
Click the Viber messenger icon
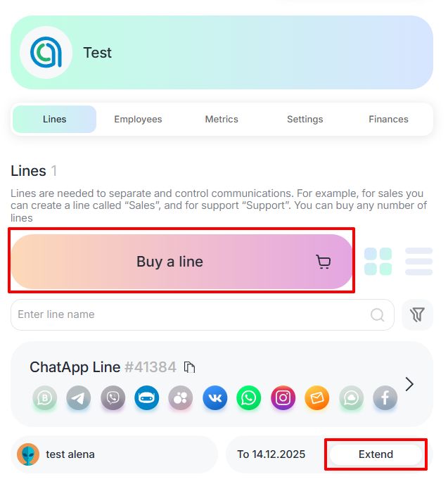pos(113,399)
